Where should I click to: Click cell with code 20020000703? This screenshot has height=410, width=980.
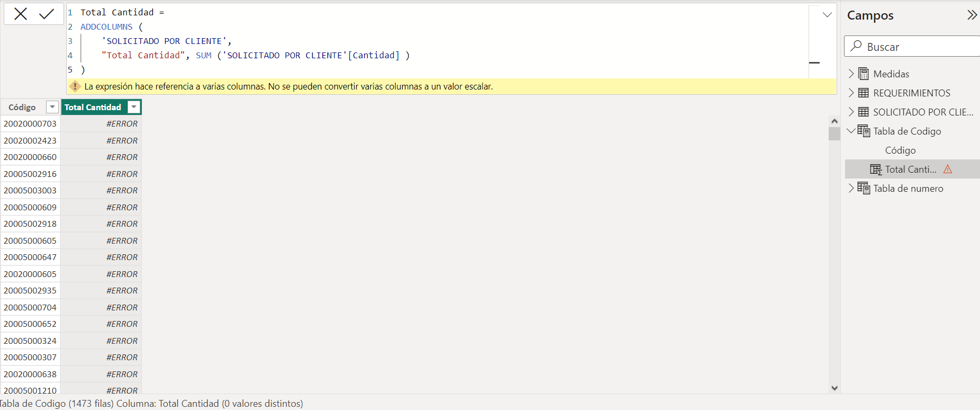point(30,123)
